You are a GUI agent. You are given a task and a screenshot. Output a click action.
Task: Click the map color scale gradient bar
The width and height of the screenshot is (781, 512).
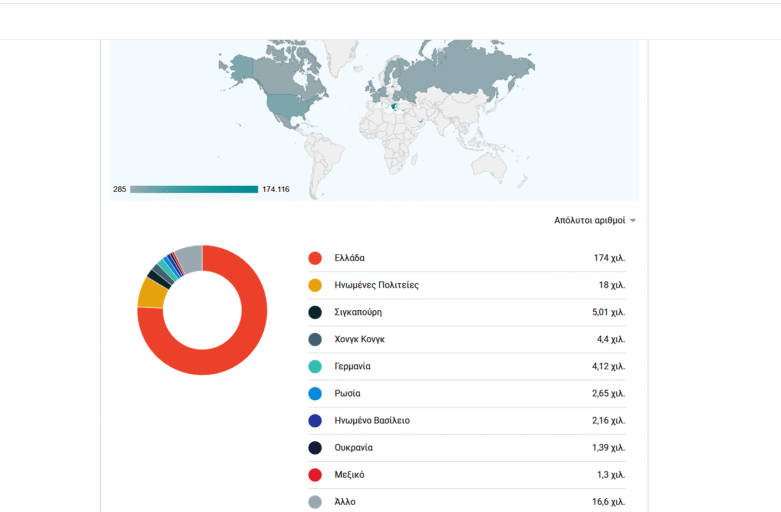point(193,189)
